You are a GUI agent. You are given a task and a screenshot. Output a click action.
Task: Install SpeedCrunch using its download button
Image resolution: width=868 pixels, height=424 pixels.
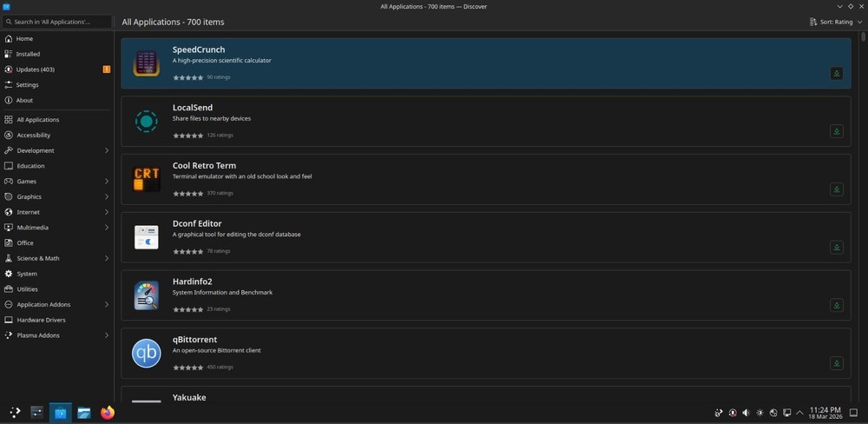[837, 73]
